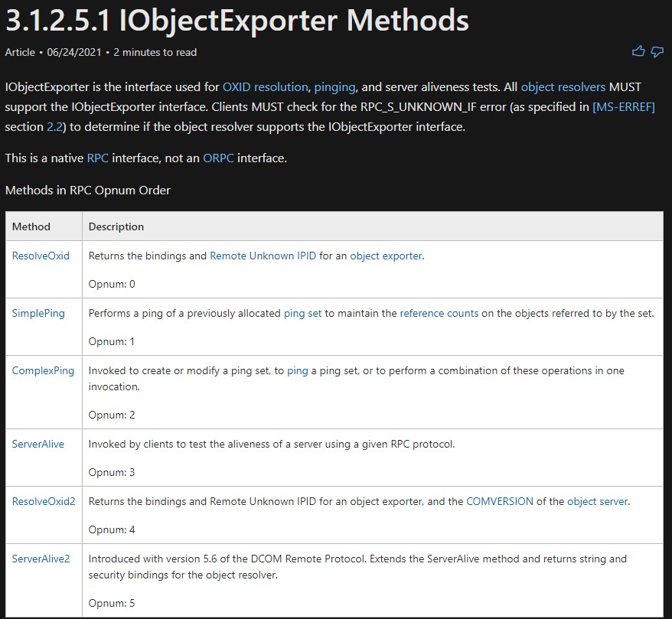Open the pinging glossary link
Screen dimensions: 672x619
(334, 87)
